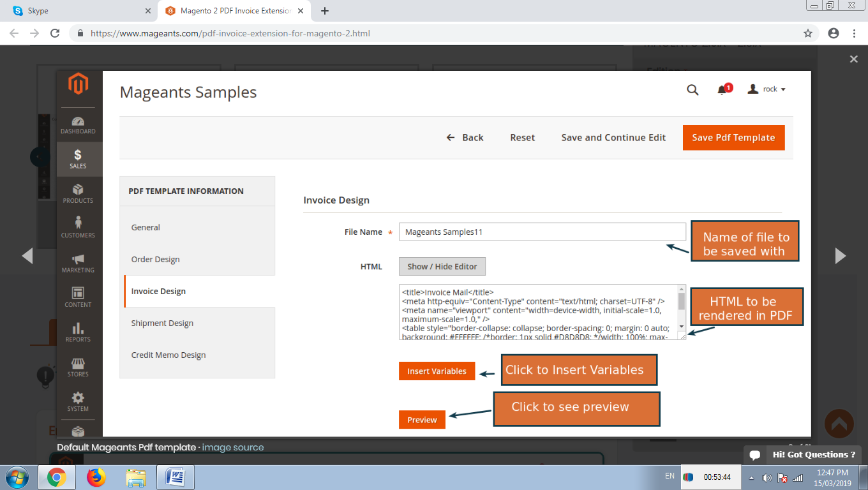Open the Windows Start button

17,477
